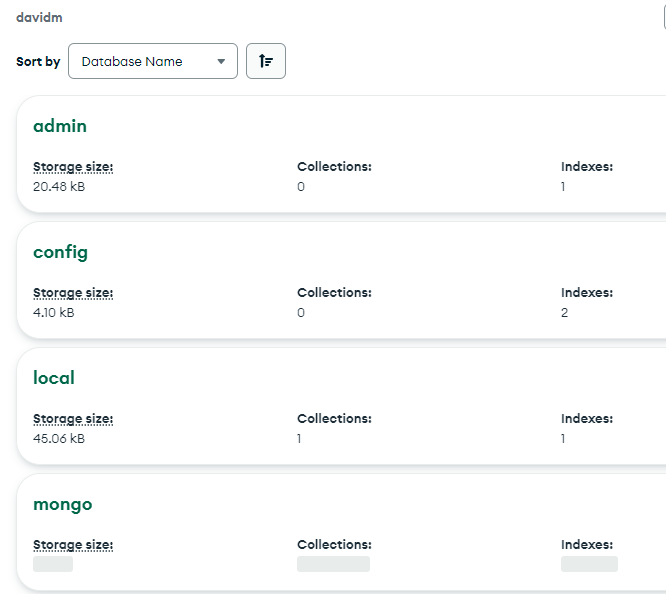Screen dimensions: 666x594
Task: Click the caret arrow in Sort by select
Action: pos(221,61)
